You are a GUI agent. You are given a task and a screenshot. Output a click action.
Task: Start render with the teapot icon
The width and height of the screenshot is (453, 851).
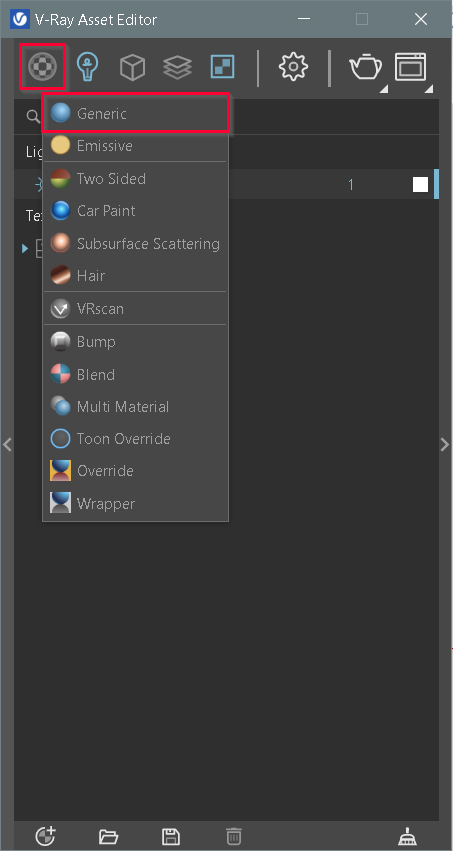click(365, 68)
